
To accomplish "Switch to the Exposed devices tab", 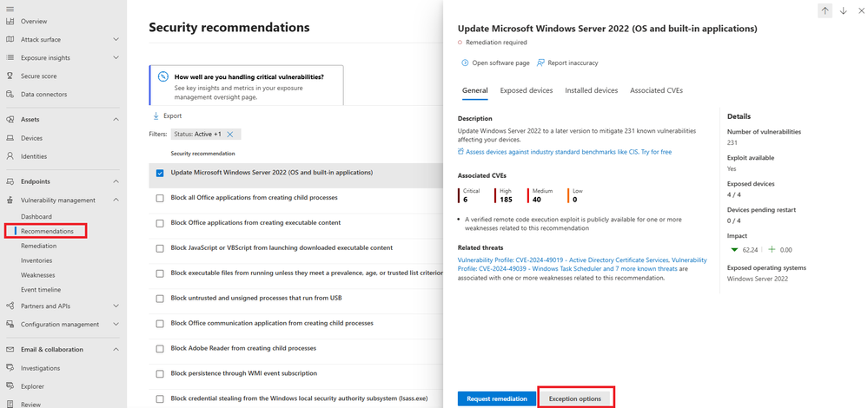I will 526,90.
